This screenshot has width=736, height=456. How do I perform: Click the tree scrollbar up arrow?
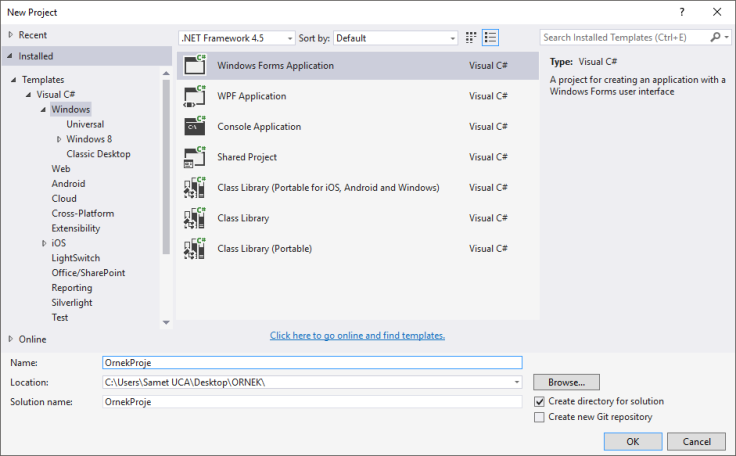(166, 73)
